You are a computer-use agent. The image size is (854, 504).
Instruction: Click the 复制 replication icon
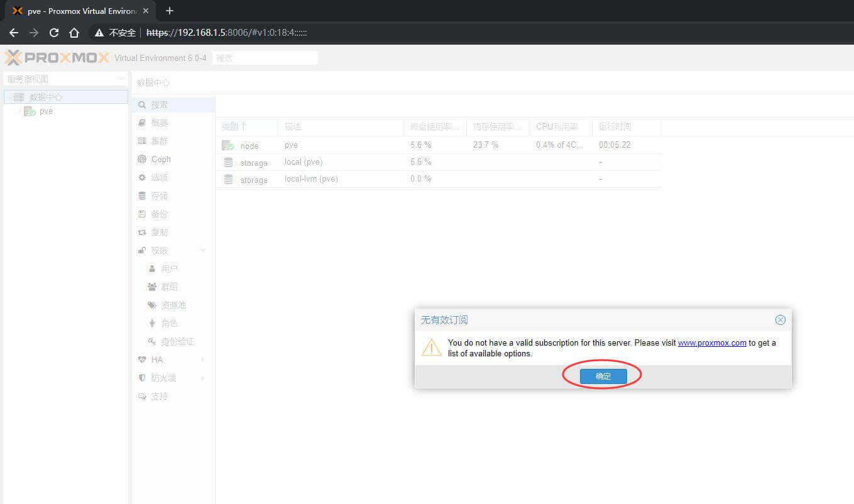pos(142,233)
